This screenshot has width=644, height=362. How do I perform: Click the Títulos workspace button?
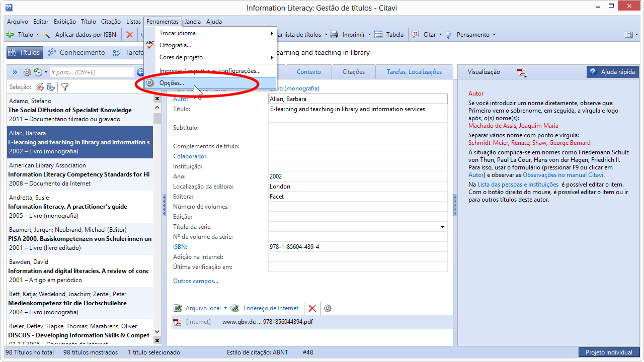pos(24,52)
